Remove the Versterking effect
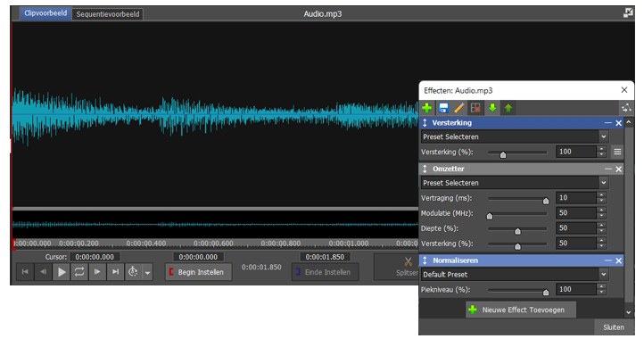The width and height of the screenshot is (644, 347). (618, 123)
